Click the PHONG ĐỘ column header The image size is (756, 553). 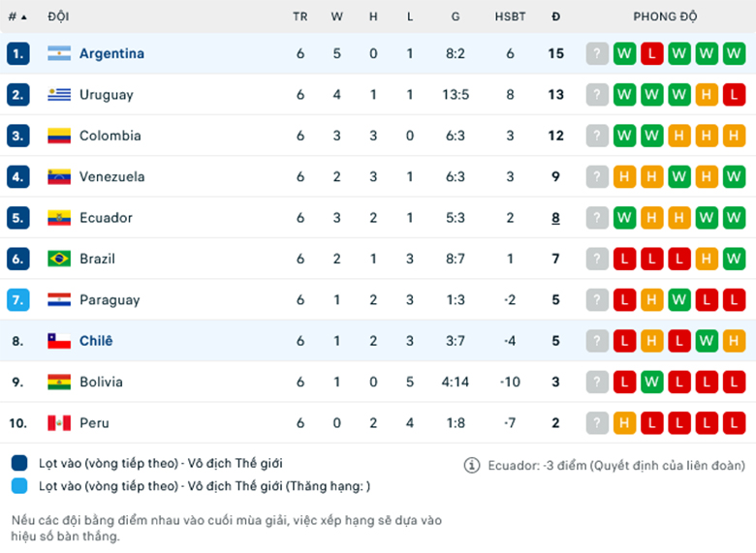665,16
